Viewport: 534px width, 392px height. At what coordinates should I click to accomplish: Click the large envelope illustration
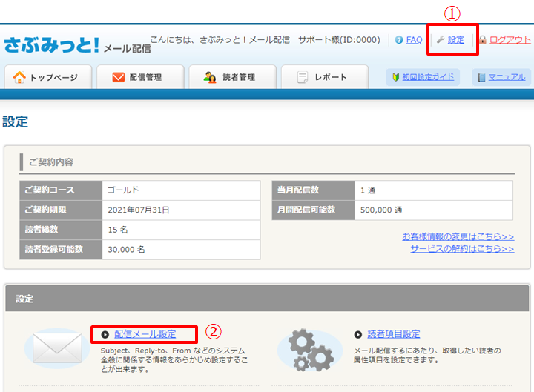click(57, 348)
